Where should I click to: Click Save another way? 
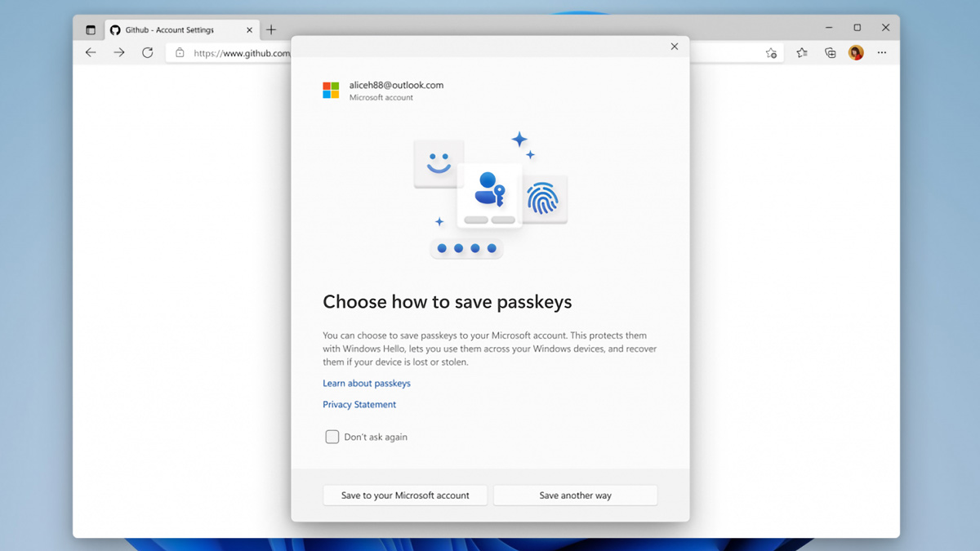point(576,495)
